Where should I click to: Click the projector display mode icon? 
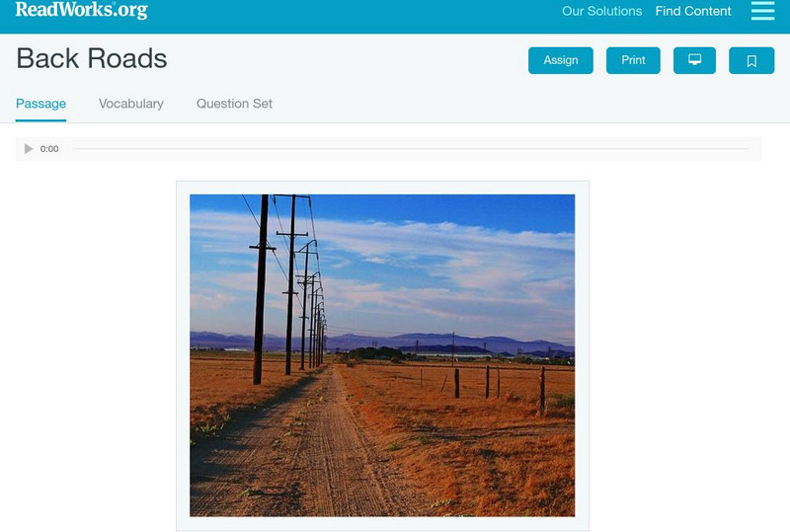click(694, 60)
